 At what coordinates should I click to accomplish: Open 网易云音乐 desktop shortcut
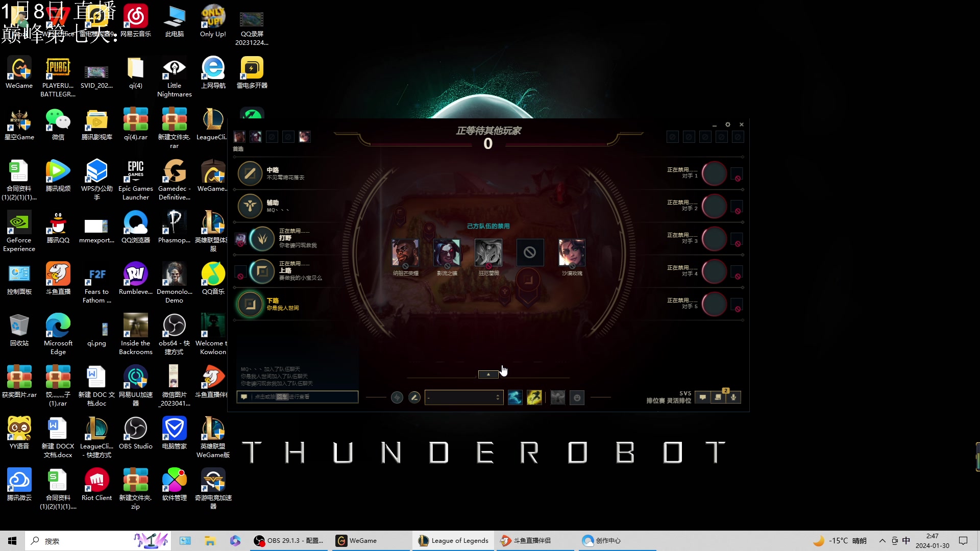pyautogui.click(x=136, y=21)
